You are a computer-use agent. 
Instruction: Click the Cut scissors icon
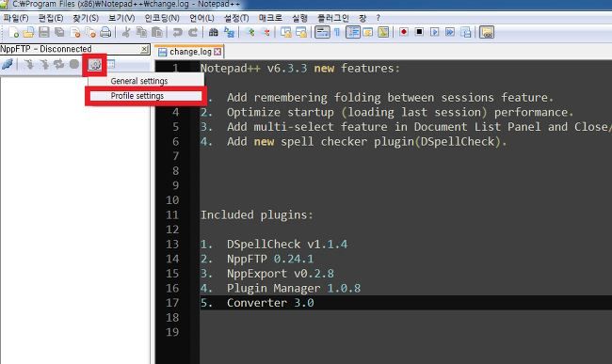[126, 32]
